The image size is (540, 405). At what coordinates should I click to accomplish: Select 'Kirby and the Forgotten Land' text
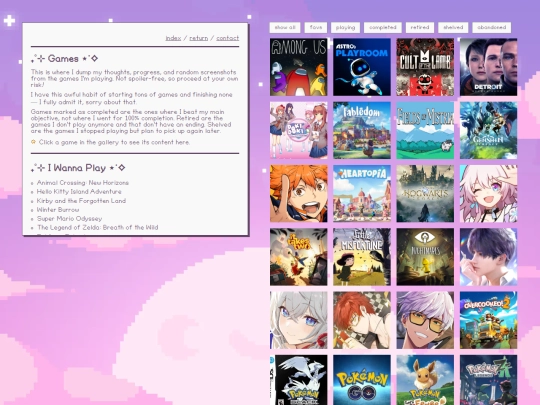point(81,200)
